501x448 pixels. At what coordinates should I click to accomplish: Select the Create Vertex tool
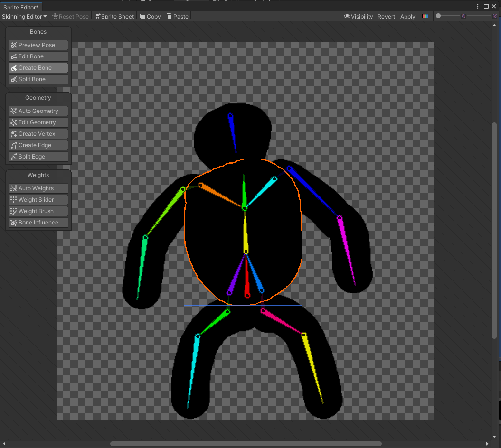(x=38, y=133)
